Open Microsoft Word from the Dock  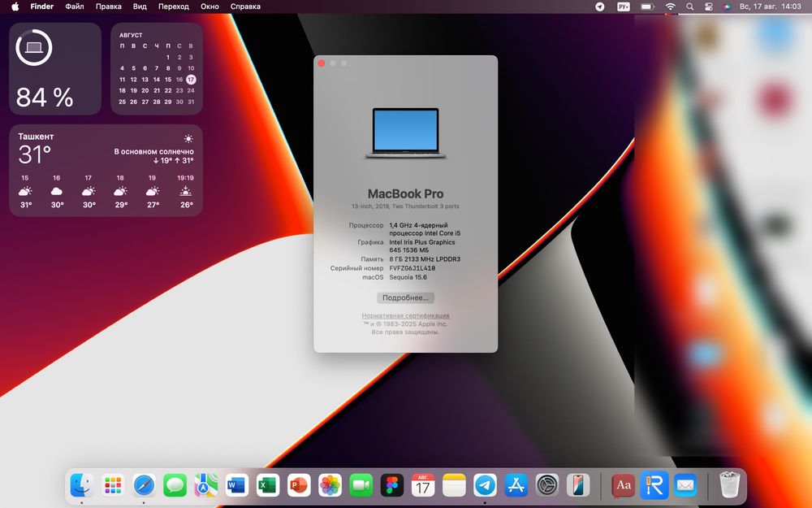pyautogui.click(x=236, y=486)
